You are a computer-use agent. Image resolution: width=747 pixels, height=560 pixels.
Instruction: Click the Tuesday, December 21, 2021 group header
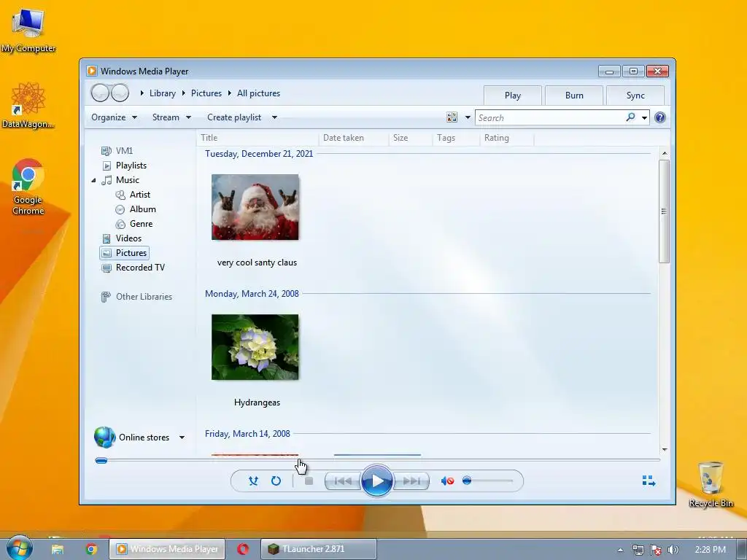coord(259,154)
